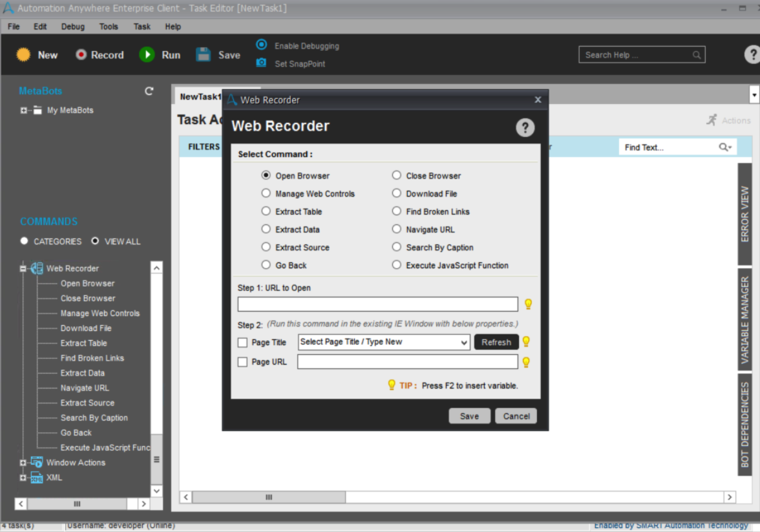Select the Close Browser radio button

pos(397,175)
